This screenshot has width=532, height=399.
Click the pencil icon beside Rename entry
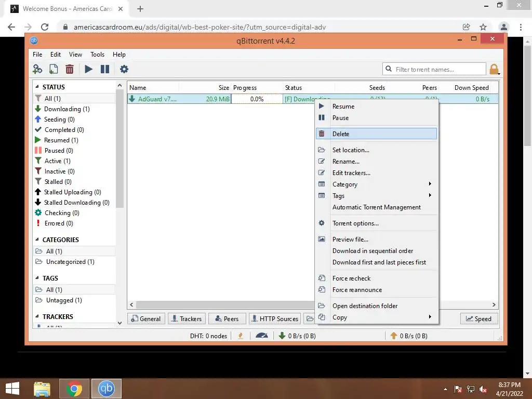click(x=322, y=162)
